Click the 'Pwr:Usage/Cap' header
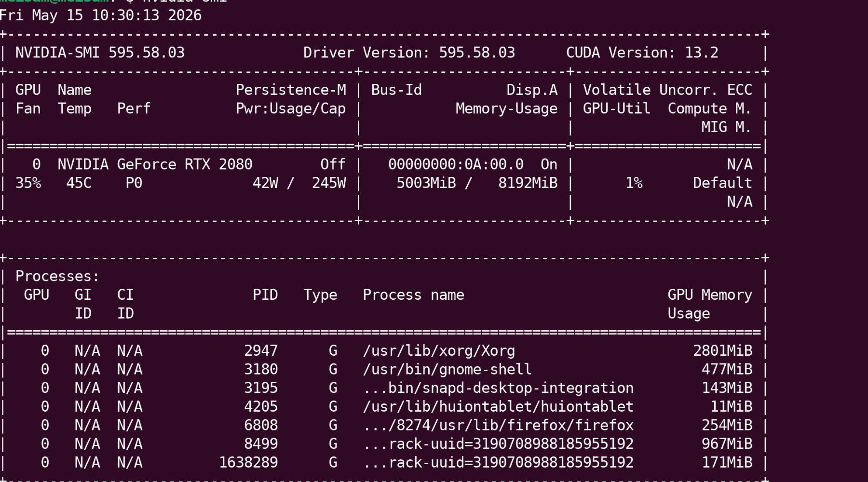Screen dimensions: 868x482 tap(291, 109)
